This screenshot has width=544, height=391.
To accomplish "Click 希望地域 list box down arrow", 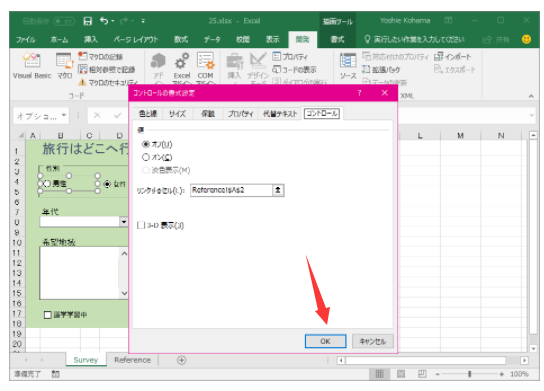I will point(124,294).
